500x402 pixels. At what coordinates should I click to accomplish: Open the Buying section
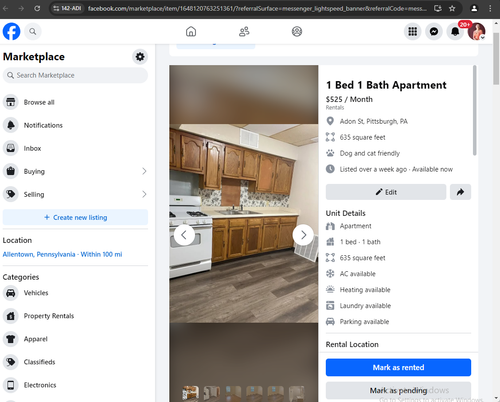75,171
